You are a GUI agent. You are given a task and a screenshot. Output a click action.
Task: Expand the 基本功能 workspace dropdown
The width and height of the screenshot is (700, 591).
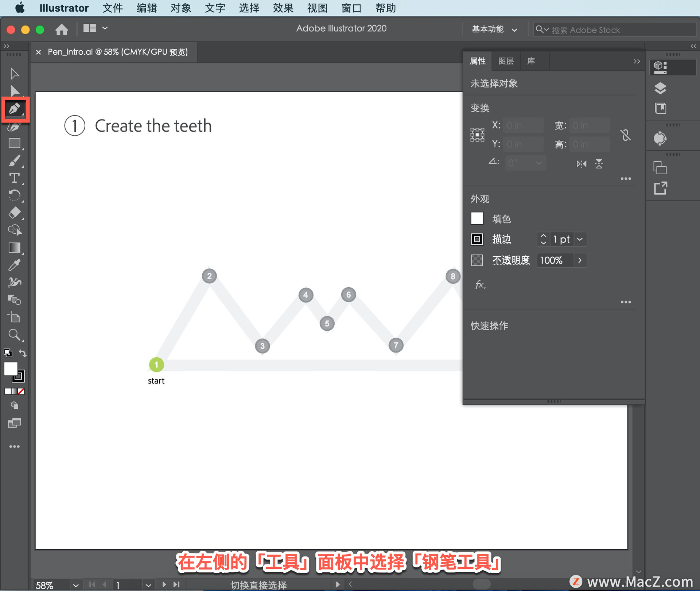point(514,30)
